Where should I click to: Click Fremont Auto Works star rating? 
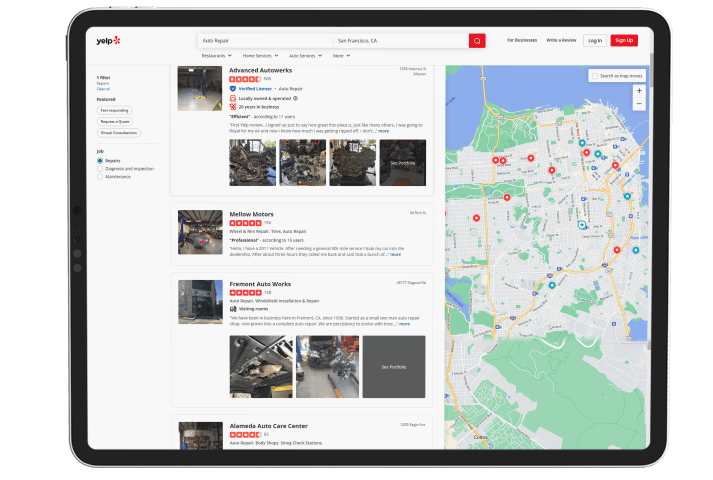[246, 292]
